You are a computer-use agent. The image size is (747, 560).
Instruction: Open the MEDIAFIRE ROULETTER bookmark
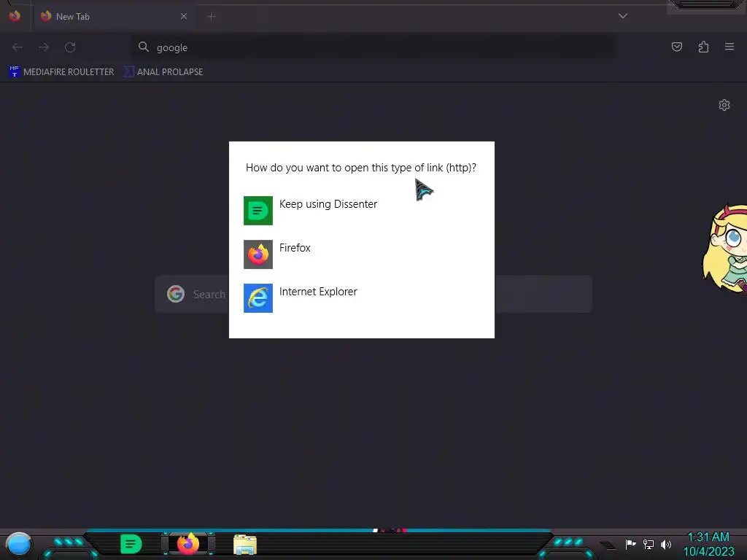[x=61, y=72]
